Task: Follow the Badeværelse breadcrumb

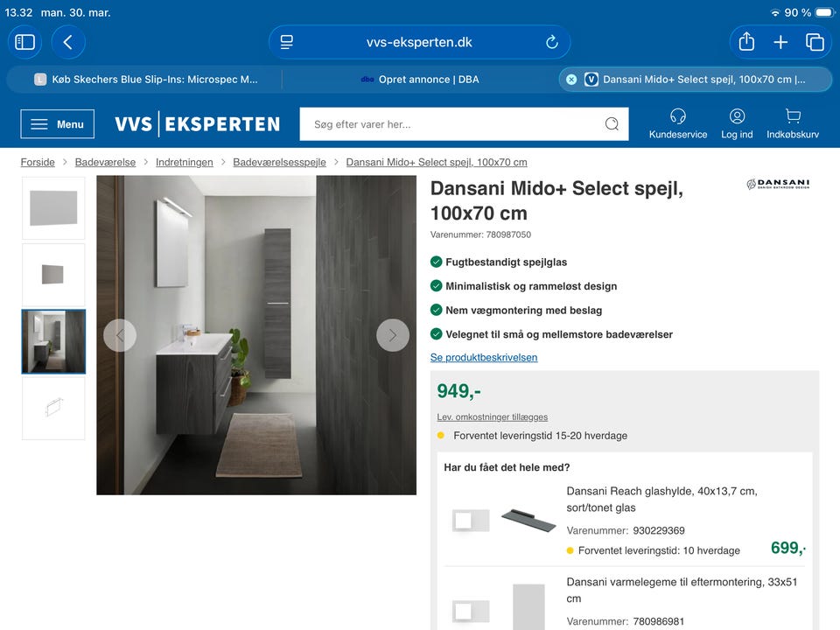Action: 105,163
